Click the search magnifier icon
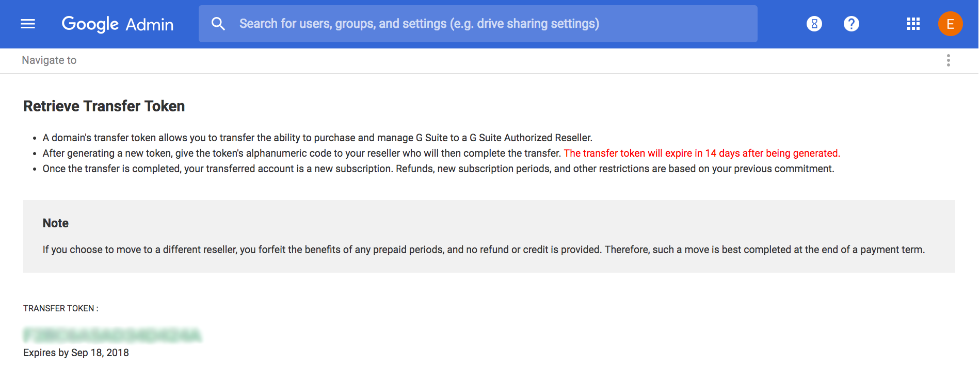980x367 pixels. coord(218,24)
